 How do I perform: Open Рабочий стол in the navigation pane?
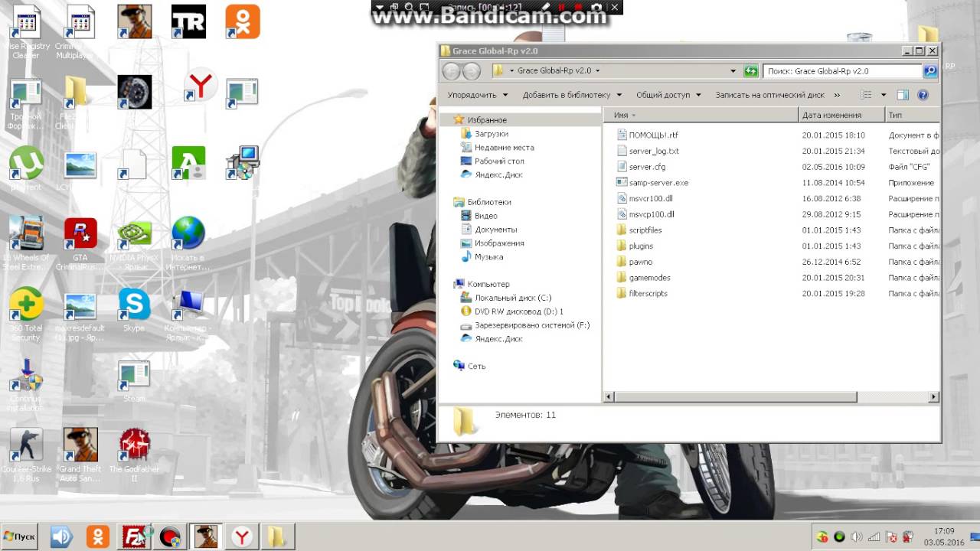tap(492, 161)
